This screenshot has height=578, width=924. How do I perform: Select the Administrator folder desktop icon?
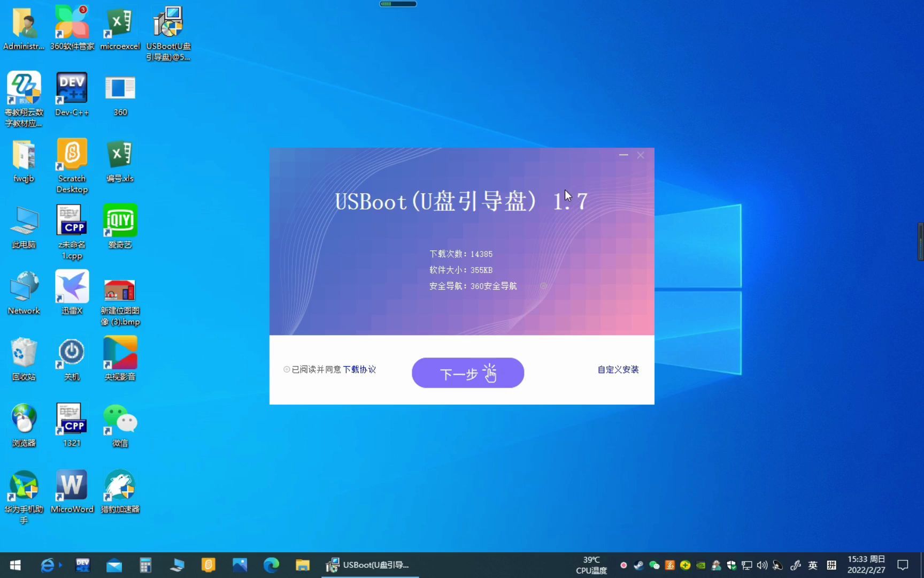click(x=24, y=29)
